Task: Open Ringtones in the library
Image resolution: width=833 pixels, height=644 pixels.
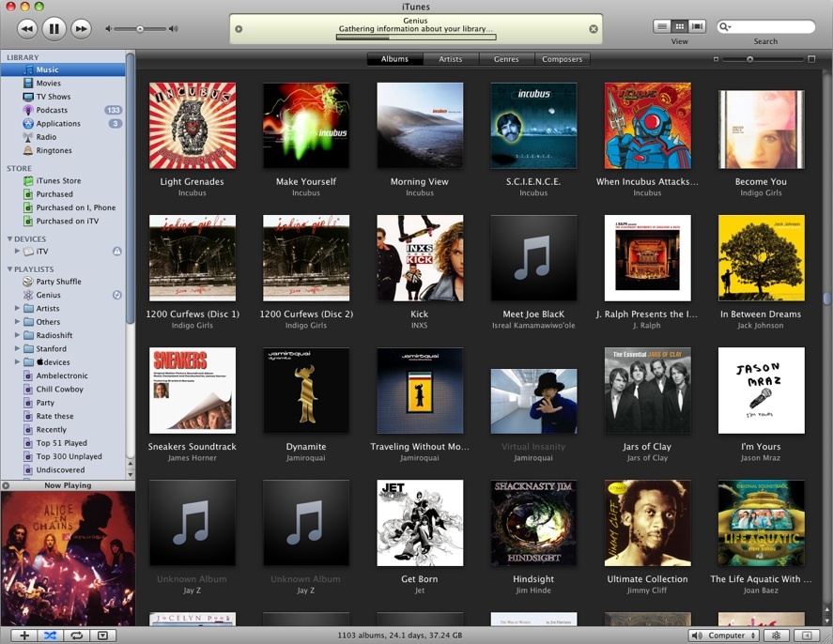Action: click(63, 150)
